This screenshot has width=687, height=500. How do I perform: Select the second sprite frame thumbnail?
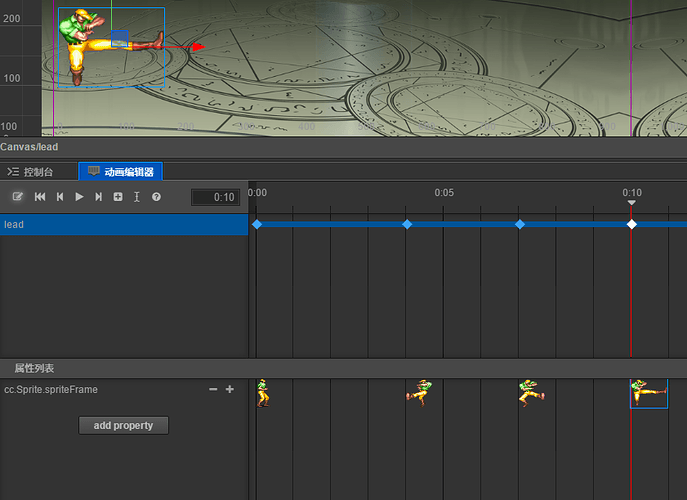(419, 393)
